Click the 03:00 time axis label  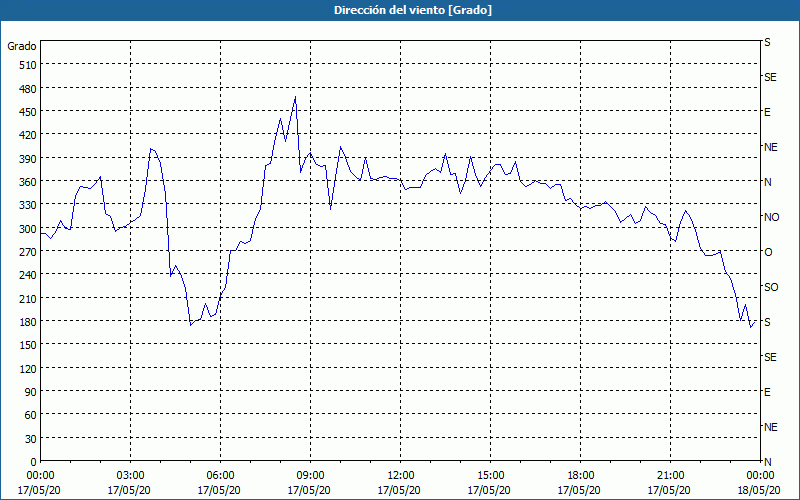[x=130, y=476]
